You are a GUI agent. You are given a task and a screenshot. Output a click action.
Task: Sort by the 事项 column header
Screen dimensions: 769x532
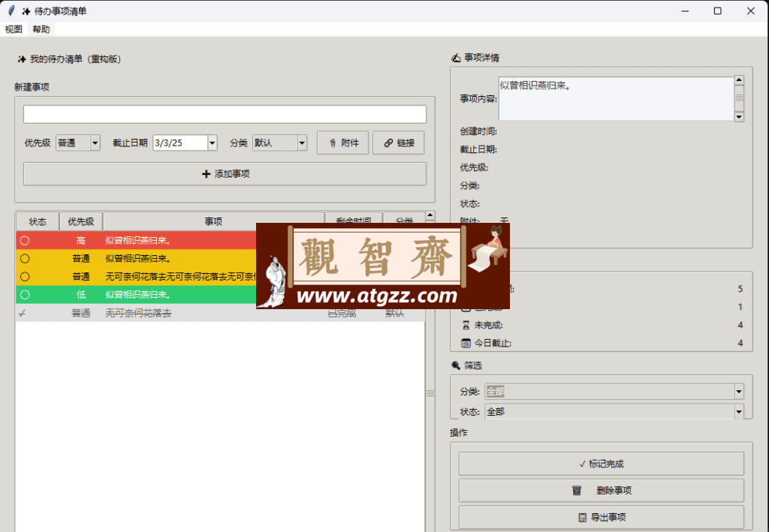[x=213, y=221]
